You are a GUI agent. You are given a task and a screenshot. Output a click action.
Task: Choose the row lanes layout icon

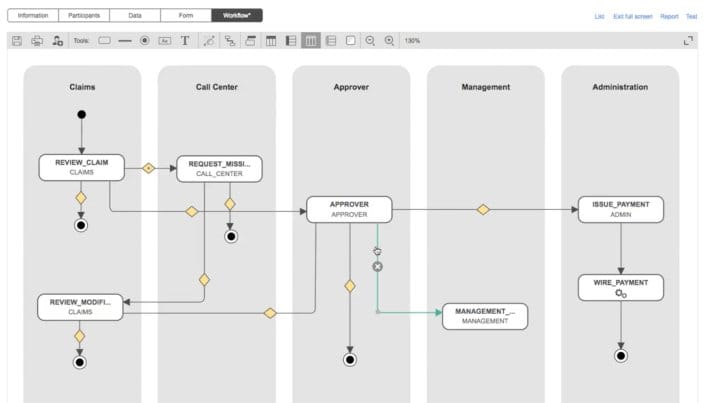[331, 41]
